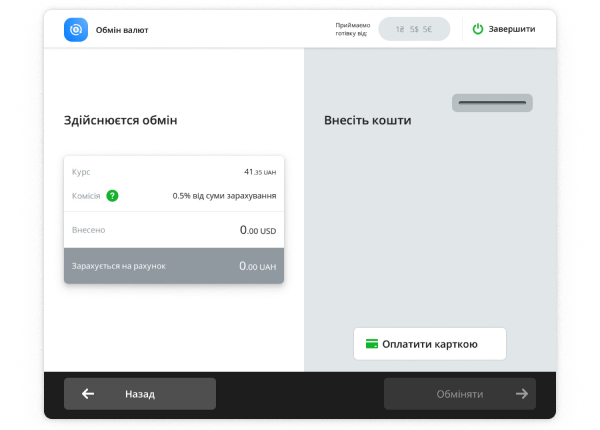Click the Внесено deposited amount field
This screenshot has height=430, width=600.
point(173,230)
